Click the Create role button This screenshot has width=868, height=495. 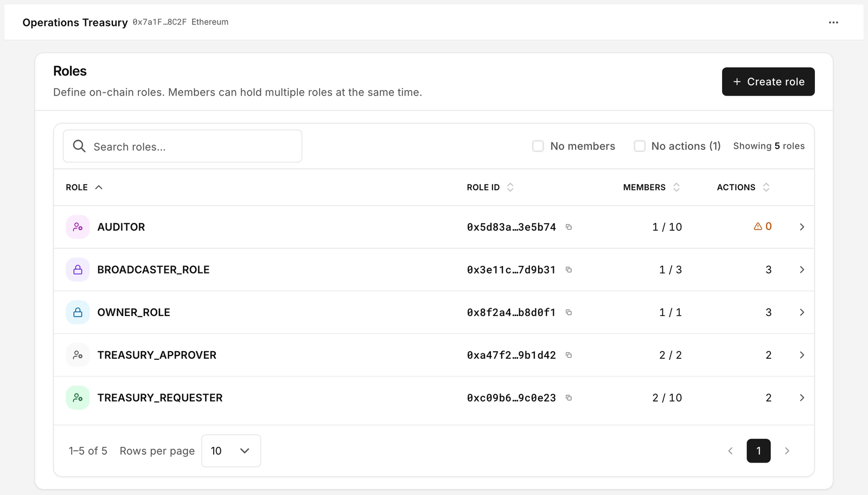(x=768, y=81)
